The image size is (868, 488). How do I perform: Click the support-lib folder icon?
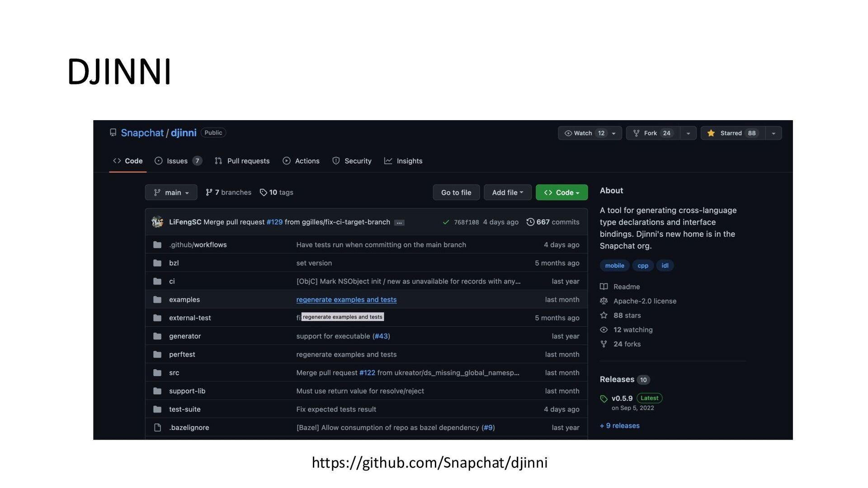(x=157, y=391)
